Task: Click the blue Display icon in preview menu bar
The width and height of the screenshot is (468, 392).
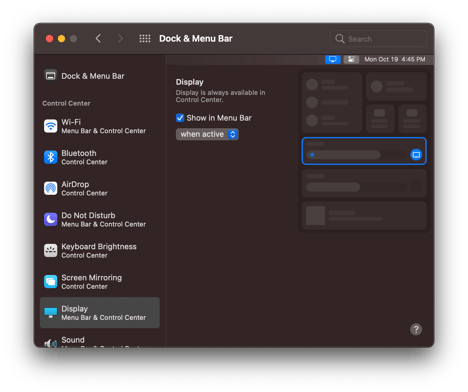Action: 333,59
